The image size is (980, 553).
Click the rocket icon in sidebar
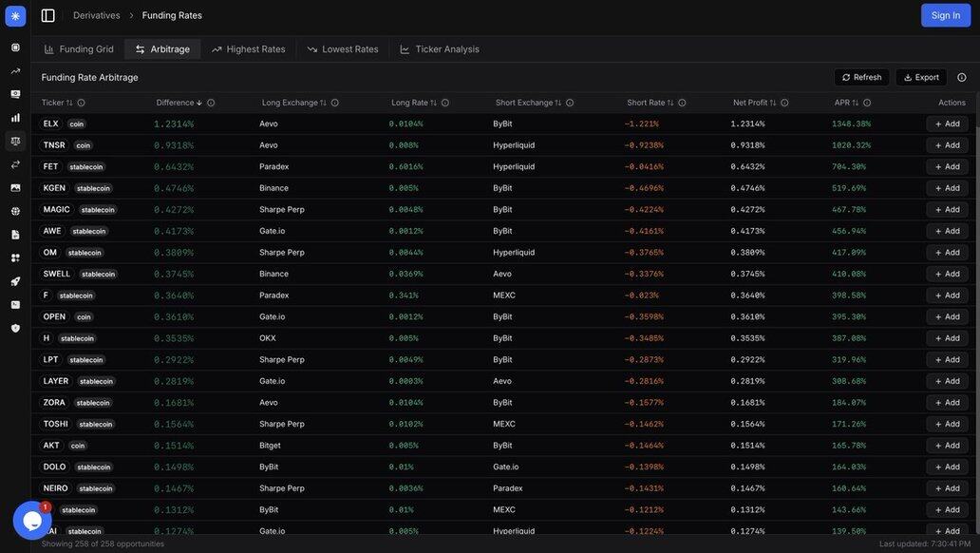(x=15, y=281)
